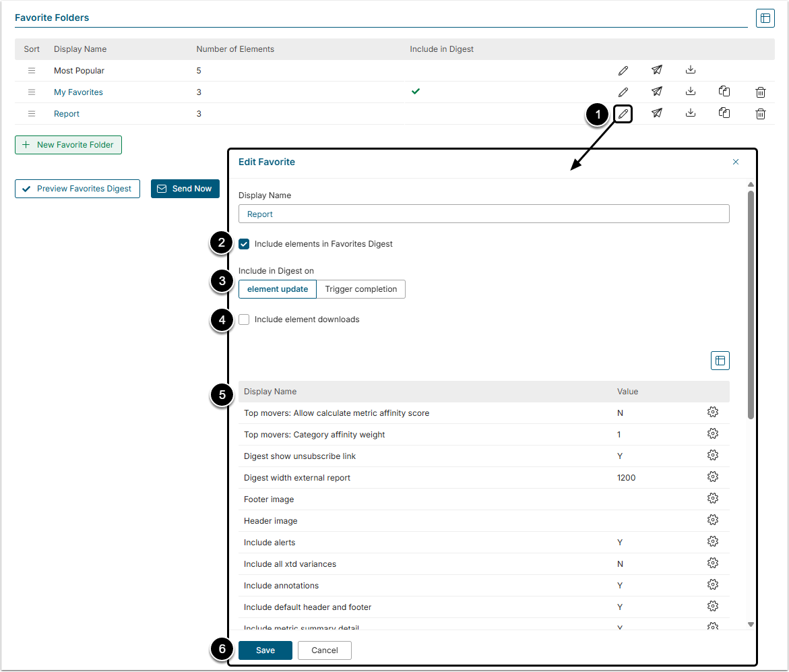Open gear for Top movers metric affinity score

click(x=712, y=413)
